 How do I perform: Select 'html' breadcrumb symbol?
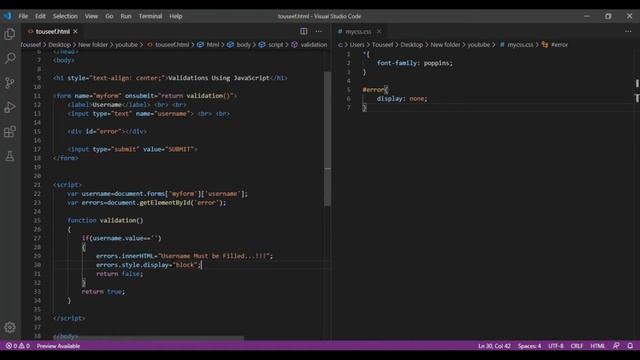(213, 45)
